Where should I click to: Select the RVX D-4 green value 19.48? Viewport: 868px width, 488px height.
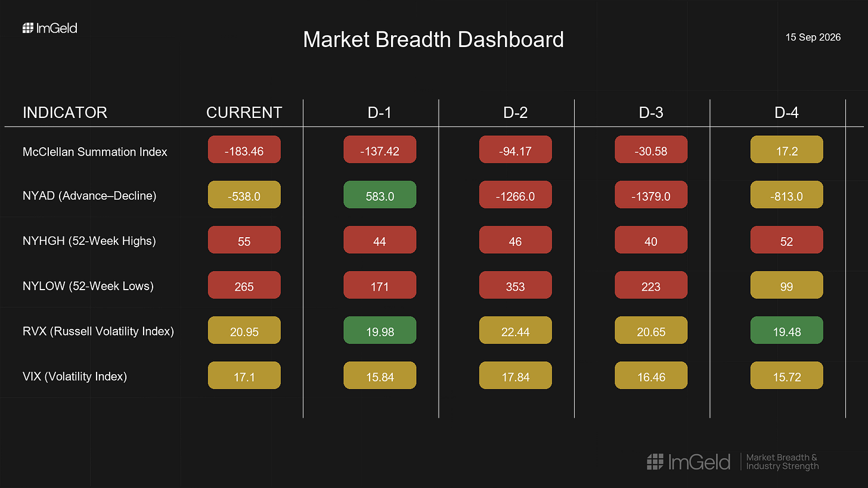click(x=786, y=331)
